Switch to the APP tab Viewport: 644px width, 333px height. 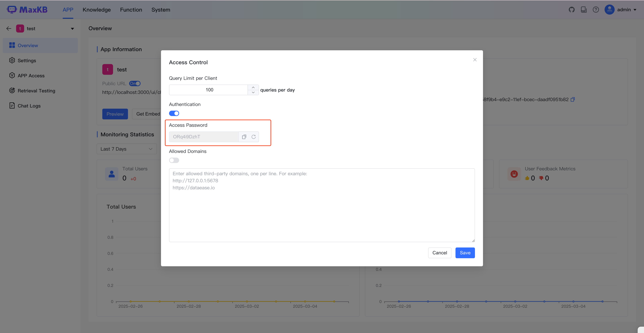pos(68,10)
